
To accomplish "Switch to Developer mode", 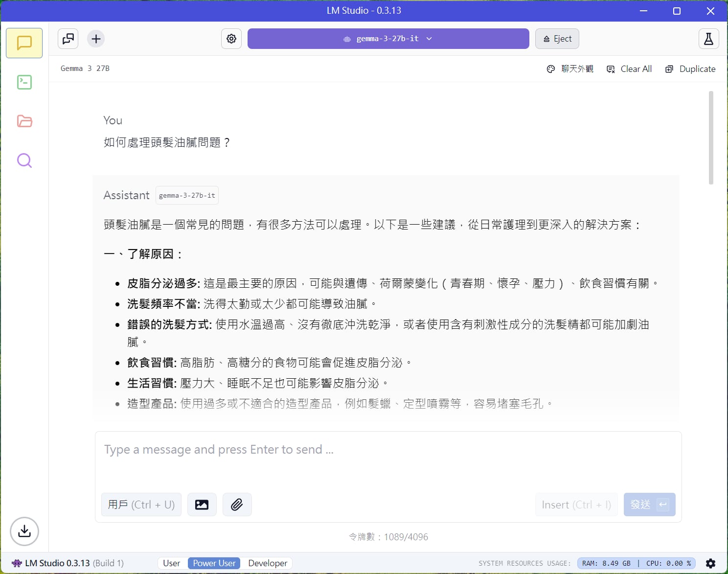I will pyautogui.click(x=268, y=563).
